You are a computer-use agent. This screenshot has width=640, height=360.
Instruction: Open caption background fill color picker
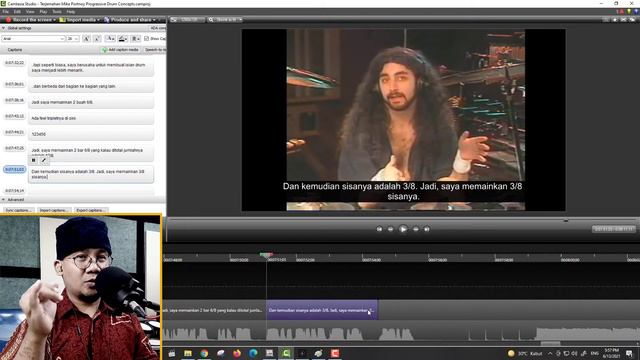tap(123, 39)
